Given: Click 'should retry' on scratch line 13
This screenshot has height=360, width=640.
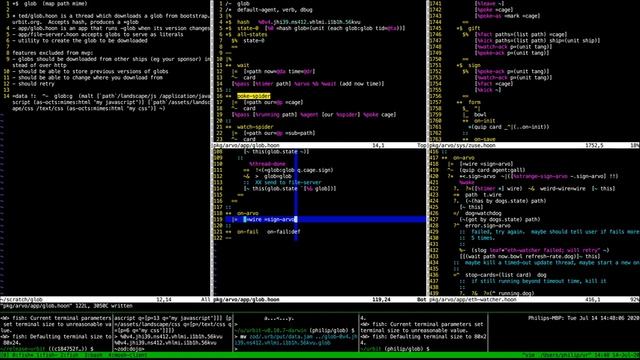Looking at the screenshot, I should click(x=36, y=84).
